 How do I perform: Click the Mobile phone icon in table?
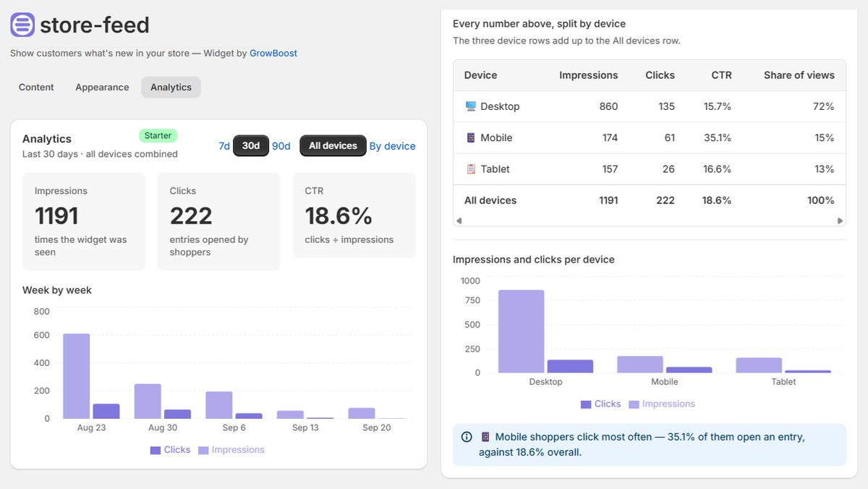point(471,137)
